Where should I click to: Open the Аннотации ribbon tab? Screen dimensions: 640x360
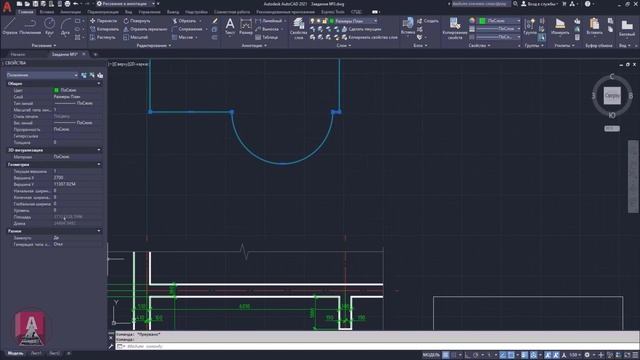point(70,12)
